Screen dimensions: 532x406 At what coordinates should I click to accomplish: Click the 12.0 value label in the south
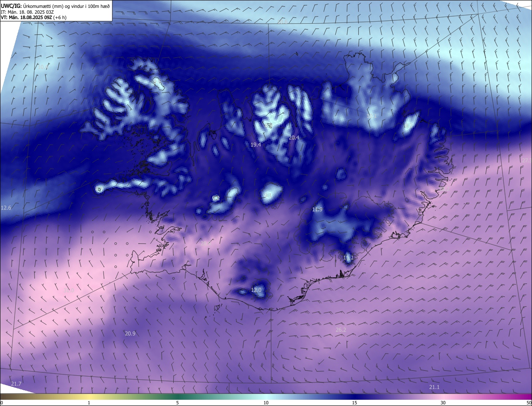click(x=256, y=290)
